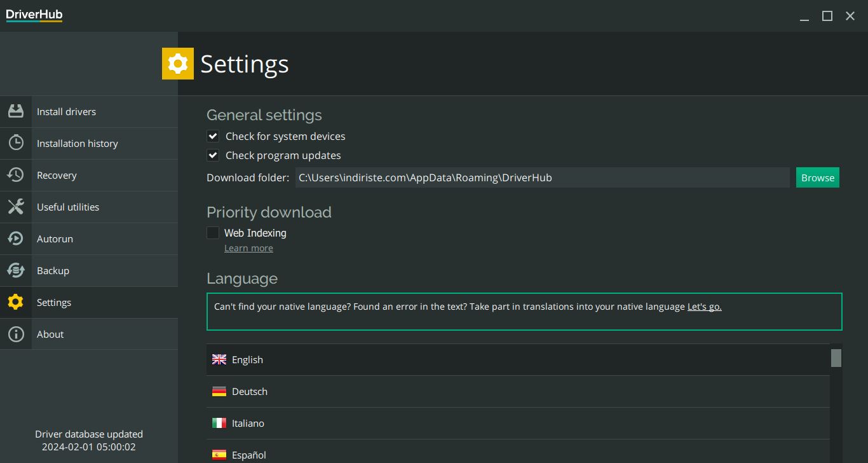Click the Let's go translation link
The width and height of the screenshot is (868, 463).
click(704, 307)
